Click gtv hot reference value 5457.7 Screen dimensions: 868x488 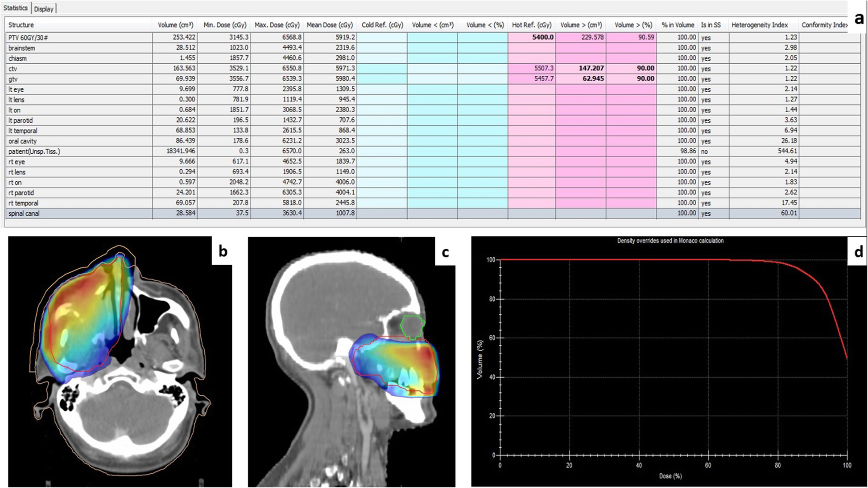(x=543, y=78)
